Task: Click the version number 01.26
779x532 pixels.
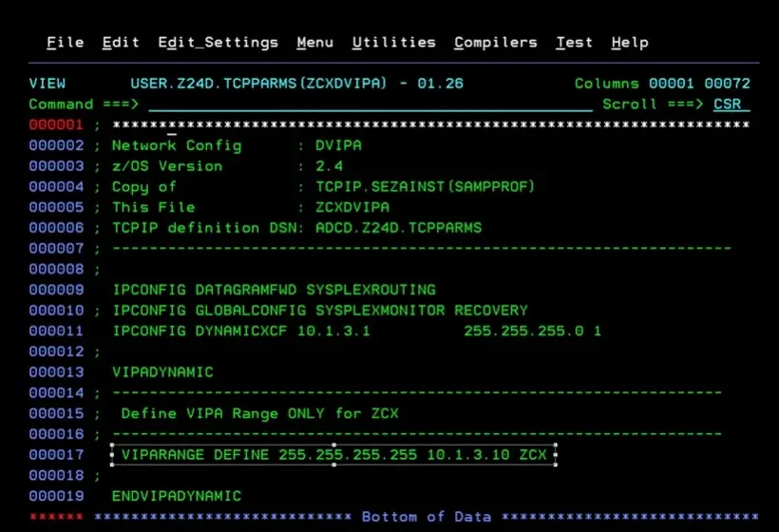Action: click(440, 84)
